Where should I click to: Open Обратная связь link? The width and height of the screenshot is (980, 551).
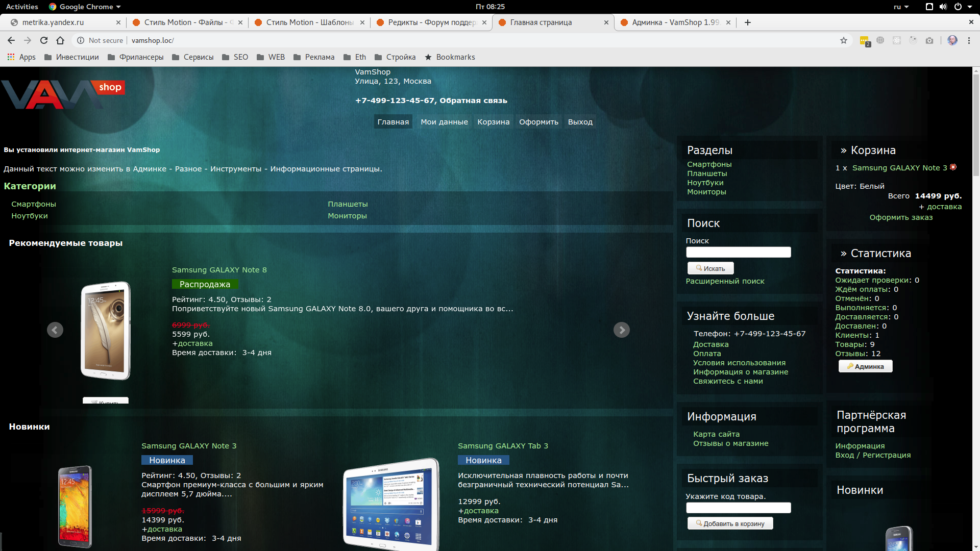[x=473, y=101]
